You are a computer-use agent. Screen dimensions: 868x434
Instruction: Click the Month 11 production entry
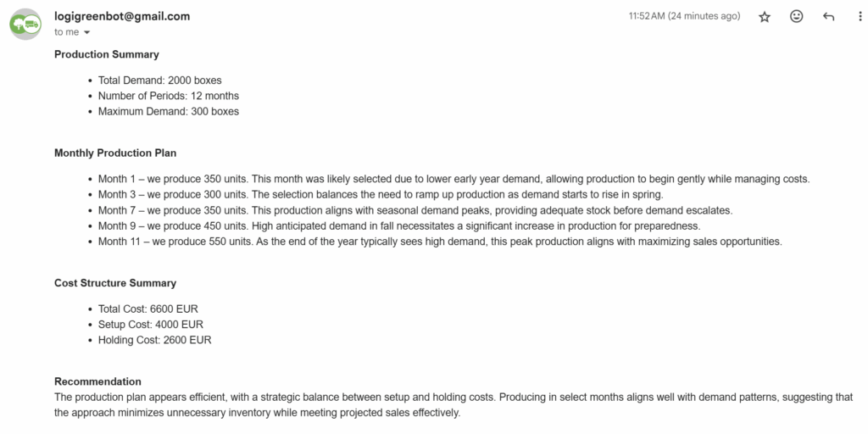coord(439,242)
